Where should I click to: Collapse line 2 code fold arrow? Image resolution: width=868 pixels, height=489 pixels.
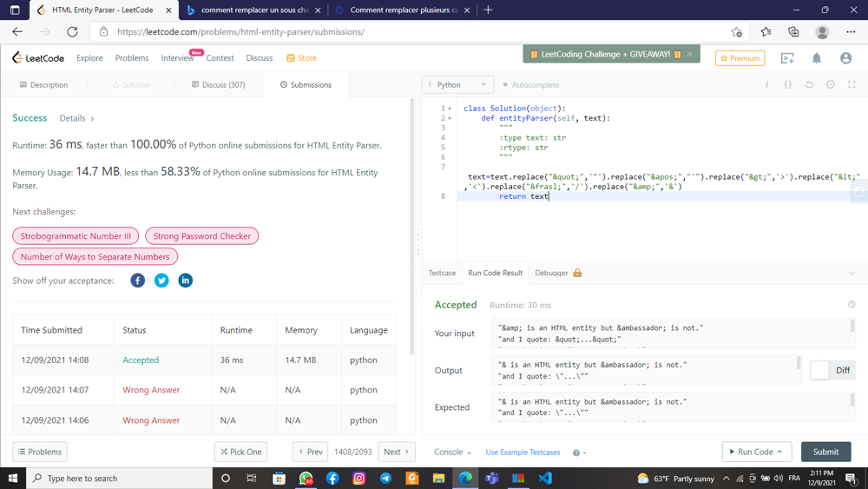pos(450,118)
